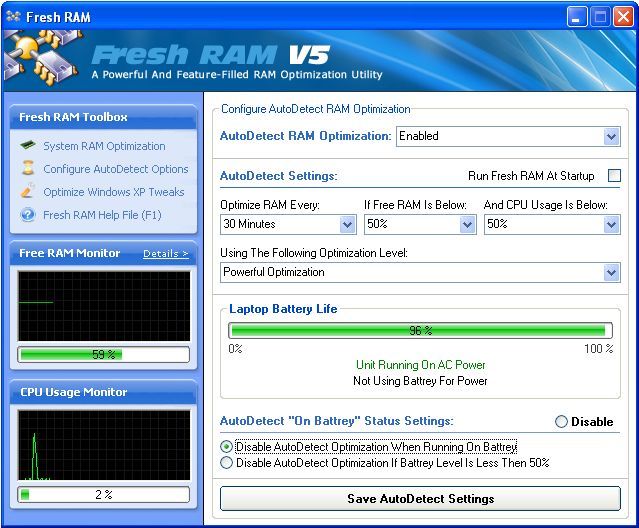Open System RAM Optimization

[104, 146]
